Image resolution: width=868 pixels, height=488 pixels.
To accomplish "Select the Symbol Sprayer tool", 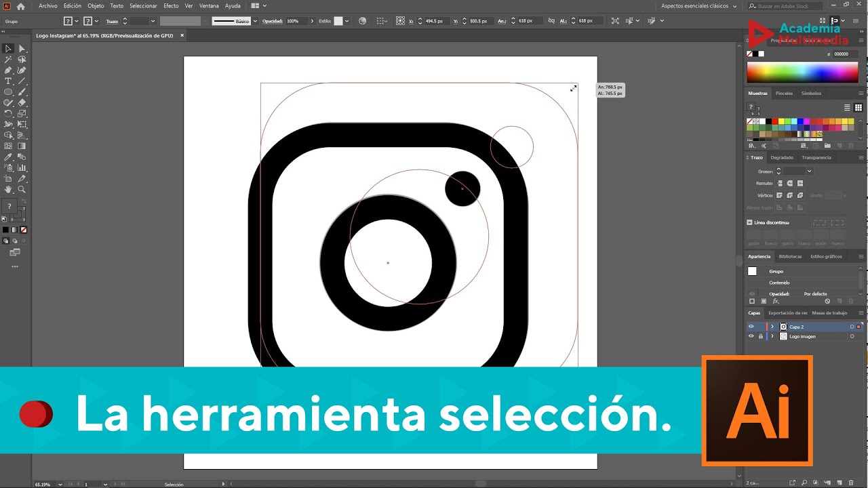I will [x=8, y=167].
